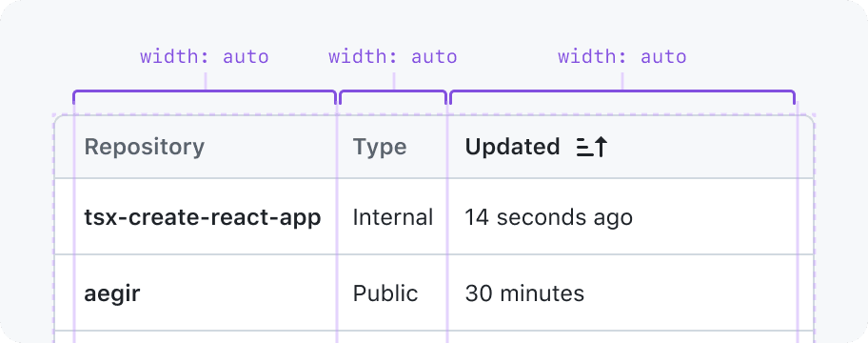This screenshot has height=343, width=868.
Task: Click the Public type cell
Action: coord(385,293)
